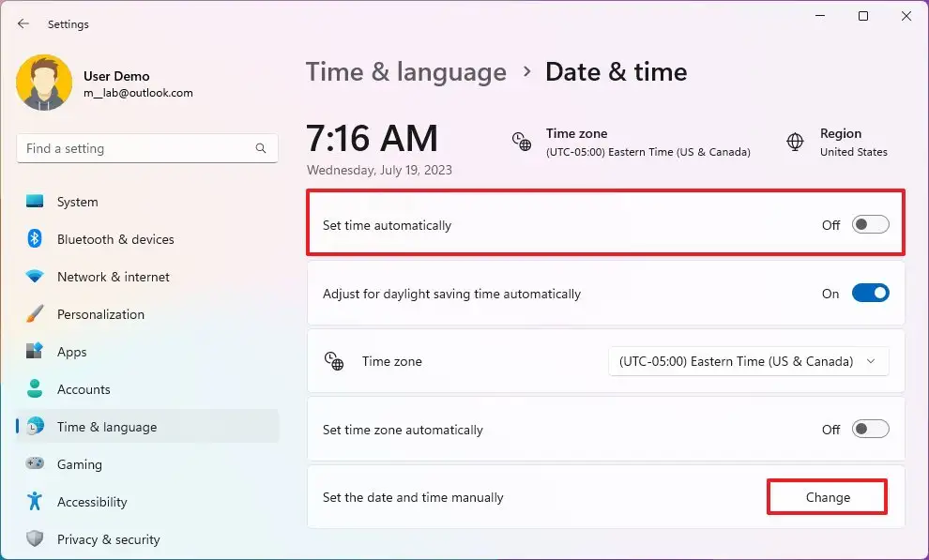
Task: Navigate to Time & language via breadcrumb
Action: point(405,71)
